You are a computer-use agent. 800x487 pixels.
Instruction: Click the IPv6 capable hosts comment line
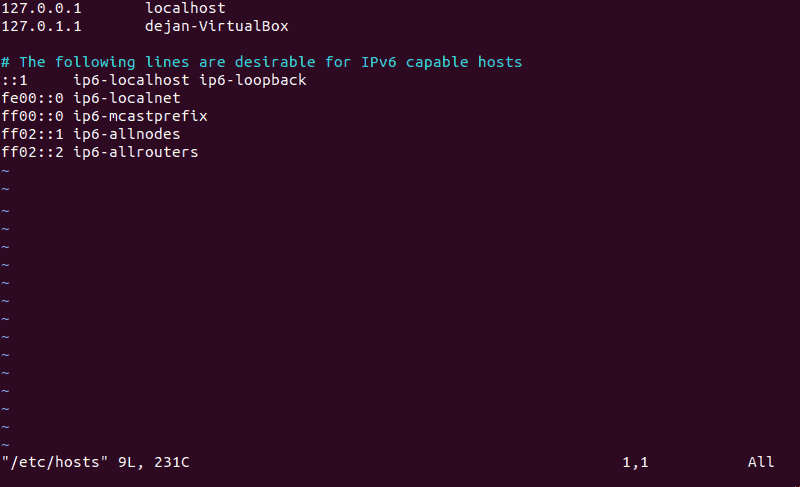261,62
